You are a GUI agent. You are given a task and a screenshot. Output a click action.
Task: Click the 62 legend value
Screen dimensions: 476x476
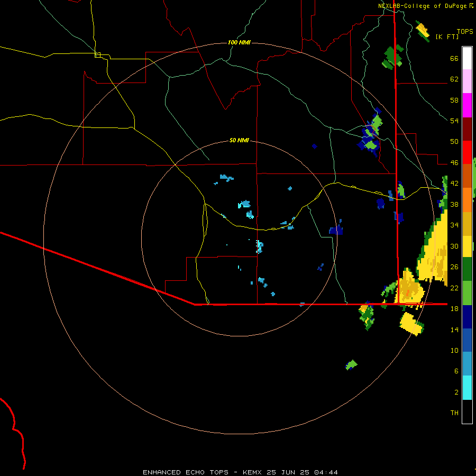click(454, 79)
